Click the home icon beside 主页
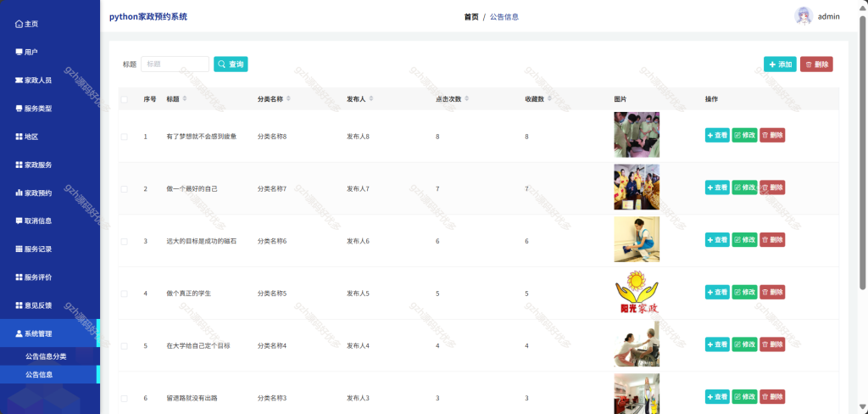The height and width of the screenshot is (414, 868). pyautogui.click(x=19, y=24)
